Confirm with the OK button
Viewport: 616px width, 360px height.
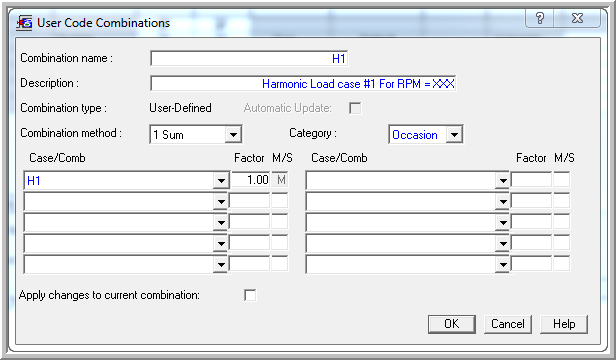pos(452,324)
